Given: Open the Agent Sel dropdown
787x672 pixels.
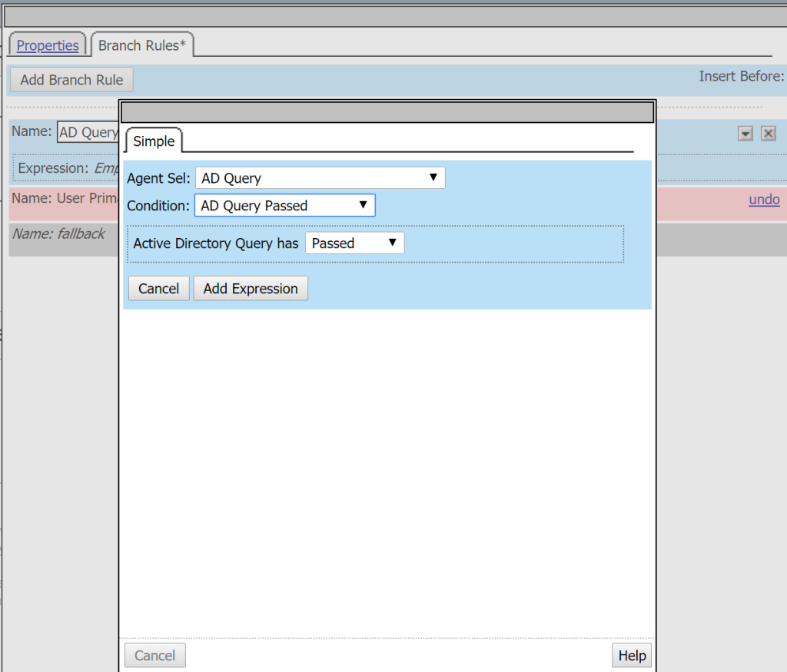Looking at the screenshot, I should coord(320,178).
